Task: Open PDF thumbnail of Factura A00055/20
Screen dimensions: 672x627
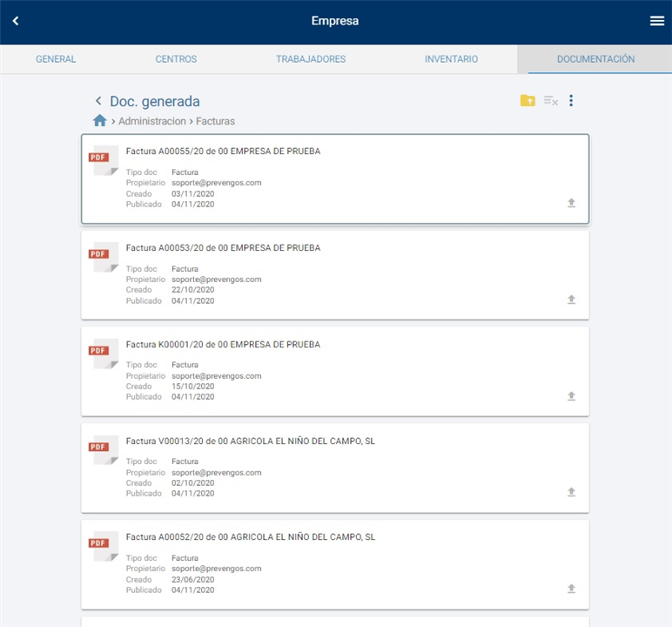Action: pyautogui.click(x=104, y=159)
